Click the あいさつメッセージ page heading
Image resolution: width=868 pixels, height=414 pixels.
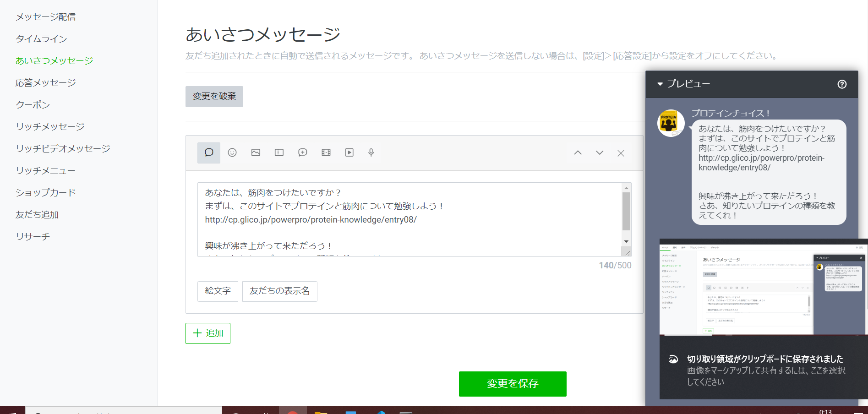point(263,34)
